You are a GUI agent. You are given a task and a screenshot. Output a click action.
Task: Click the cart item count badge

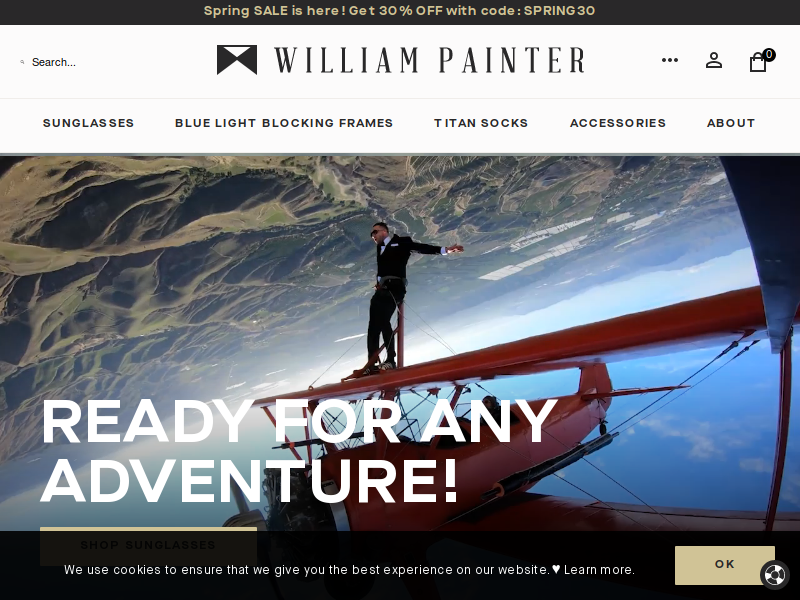(x=769, y=55)
